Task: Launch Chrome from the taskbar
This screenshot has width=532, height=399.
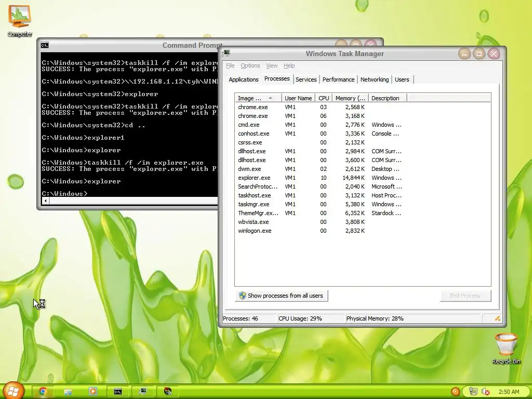Action: 43,391
